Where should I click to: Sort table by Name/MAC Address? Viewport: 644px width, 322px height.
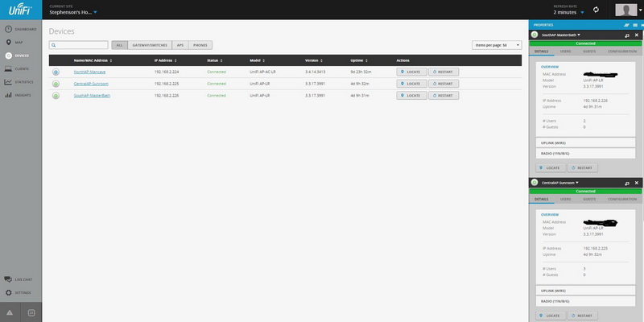tap(93, 60)
